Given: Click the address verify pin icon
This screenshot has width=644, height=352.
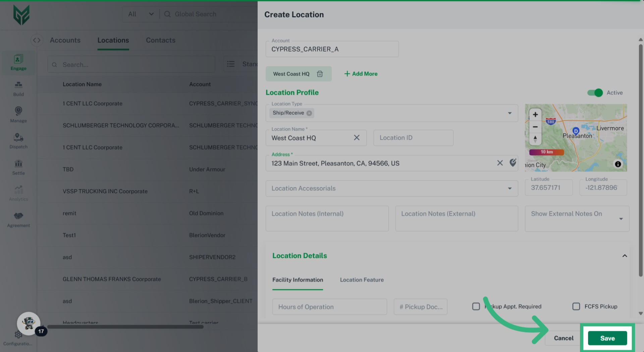Looking at the screenshot, I should [513, 163].
